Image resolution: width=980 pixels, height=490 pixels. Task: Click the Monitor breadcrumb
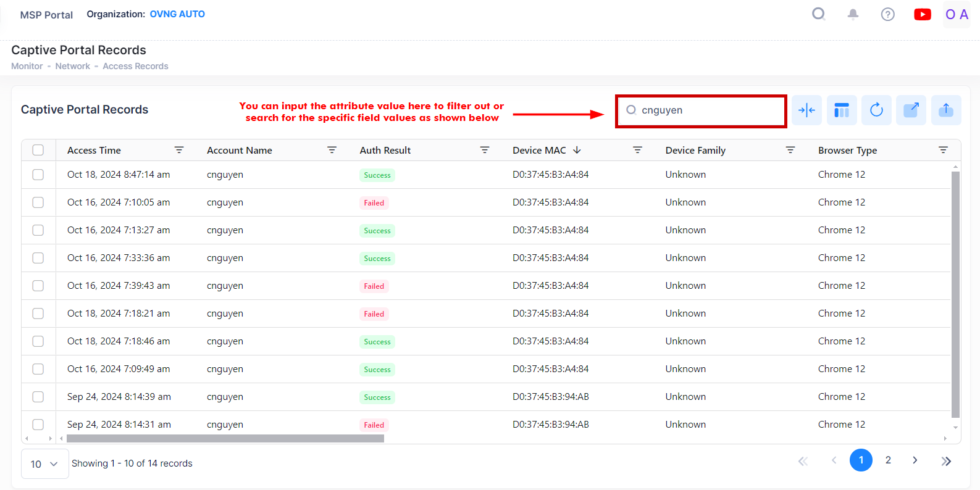(27, 66)
